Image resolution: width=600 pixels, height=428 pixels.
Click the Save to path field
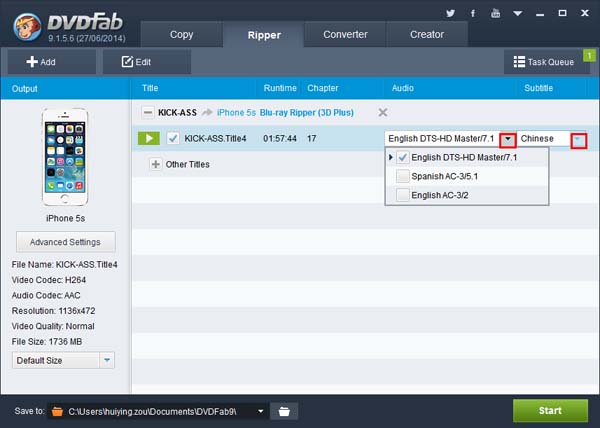coord(157,411)
